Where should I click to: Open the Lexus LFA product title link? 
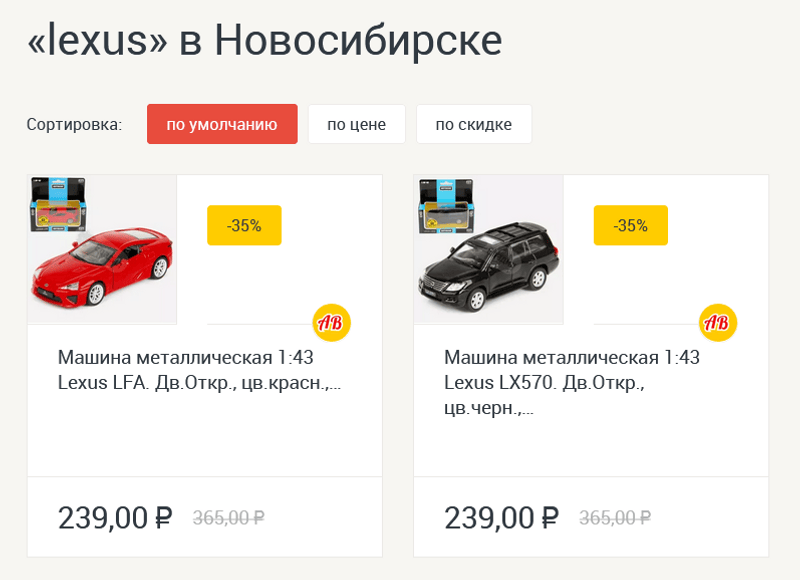(x=199, y=370)
